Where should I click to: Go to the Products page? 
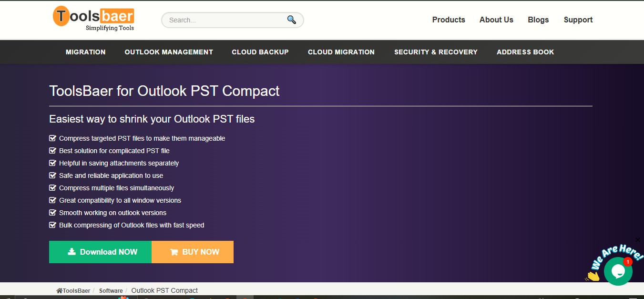click(x=449, y=20)
